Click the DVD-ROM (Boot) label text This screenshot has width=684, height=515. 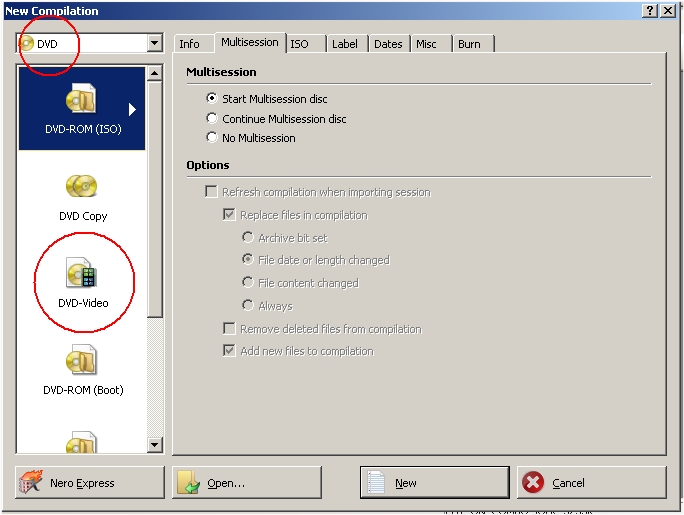click(83, 389)
